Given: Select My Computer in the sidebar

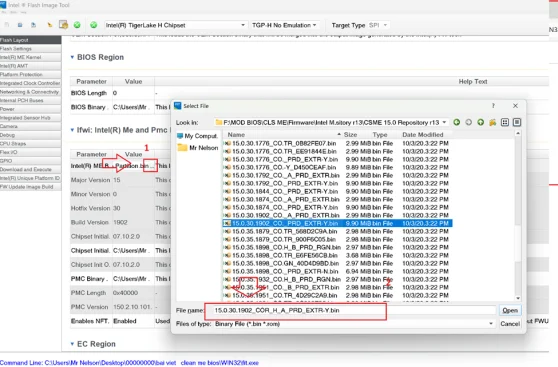Looking at the screenshot, I should (198, 136).
